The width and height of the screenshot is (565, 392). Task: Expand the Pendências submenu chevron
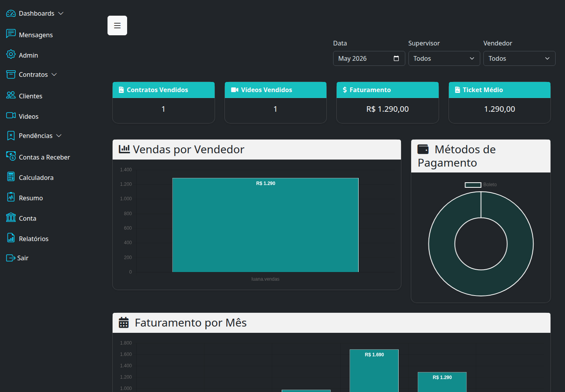59,136
